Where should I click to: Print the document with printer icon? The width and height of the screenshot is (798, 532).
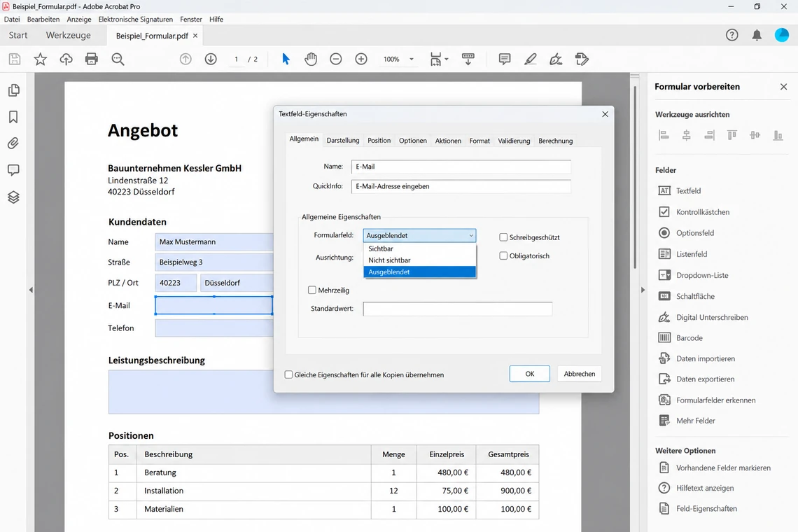(x=92, y=59)
